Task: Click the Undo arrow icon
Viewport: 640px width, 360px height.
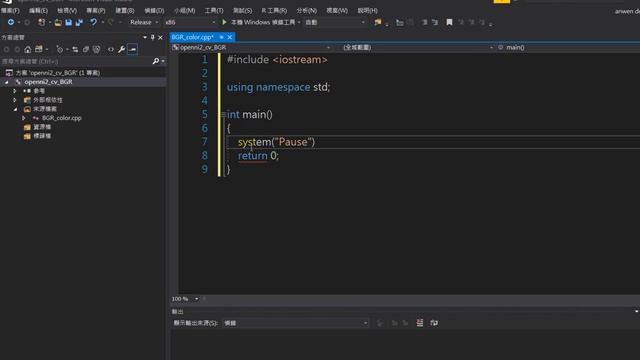Action: pos(93,22)
